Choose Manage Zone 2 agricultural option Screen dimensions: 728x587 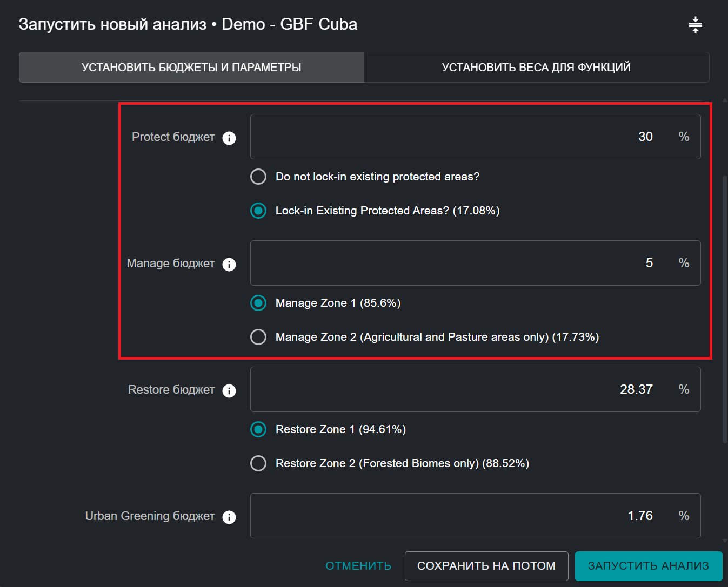pyautogui.click(x=258, y=337)
